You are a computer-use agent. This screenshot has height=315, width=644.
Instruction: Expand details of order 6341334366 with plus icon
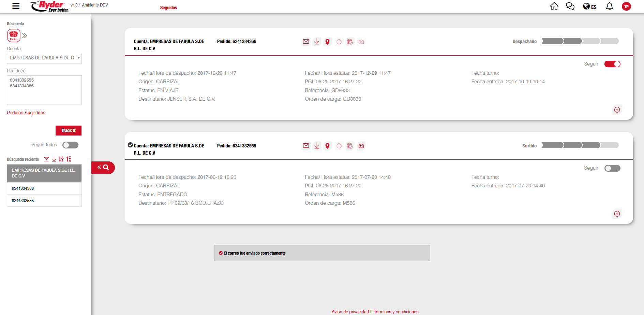pos(617,110)
